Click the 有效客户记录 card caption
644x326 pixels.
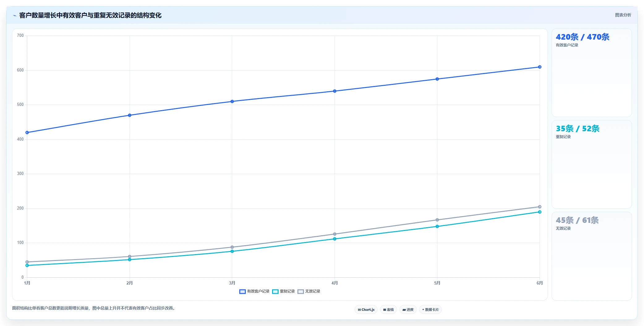567,45
